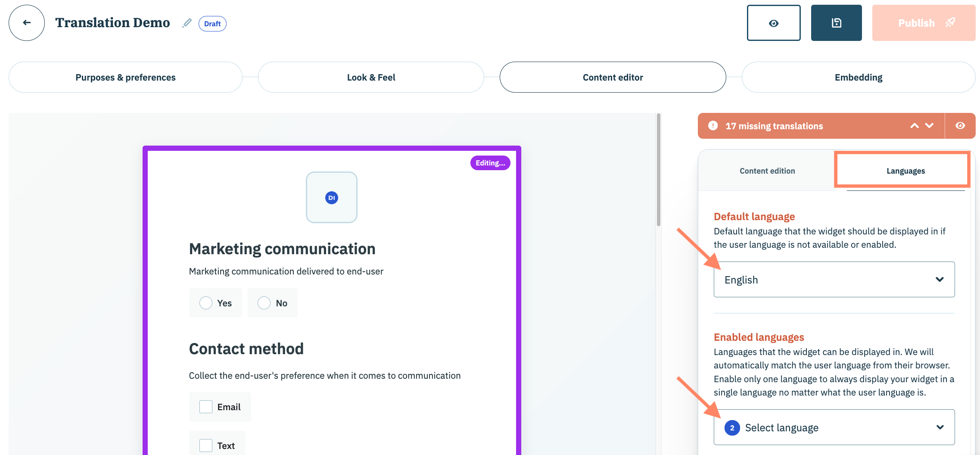
Task: Click the preview pane vertical scrollbar
Action: tap(658, 170)
